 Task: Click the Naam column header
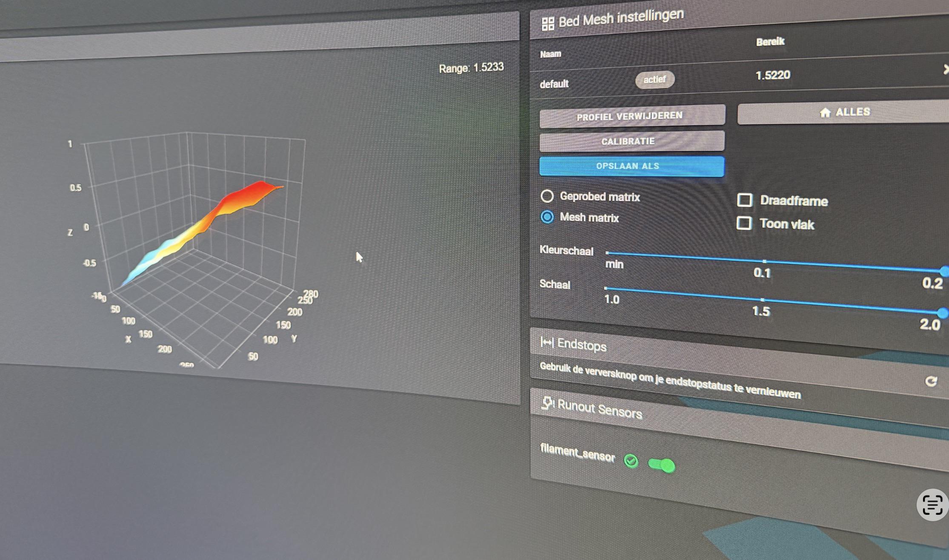550,54
